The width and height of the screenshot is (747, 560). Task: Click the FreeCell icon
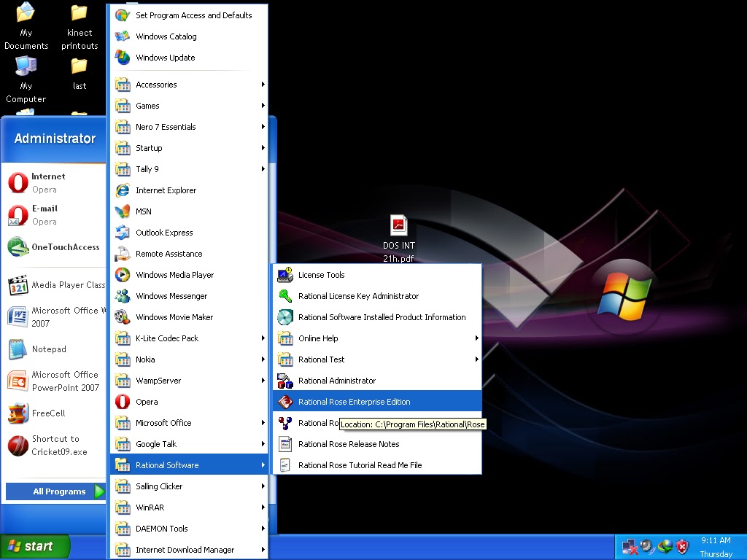18,413
